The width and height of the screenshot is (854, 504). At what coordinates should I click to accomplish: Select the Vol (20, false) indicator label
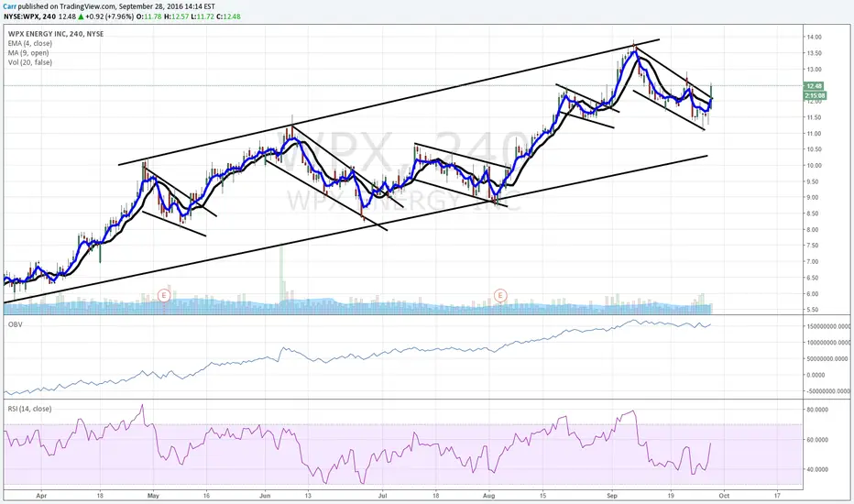pyautogui.click(x=30, y=62)
